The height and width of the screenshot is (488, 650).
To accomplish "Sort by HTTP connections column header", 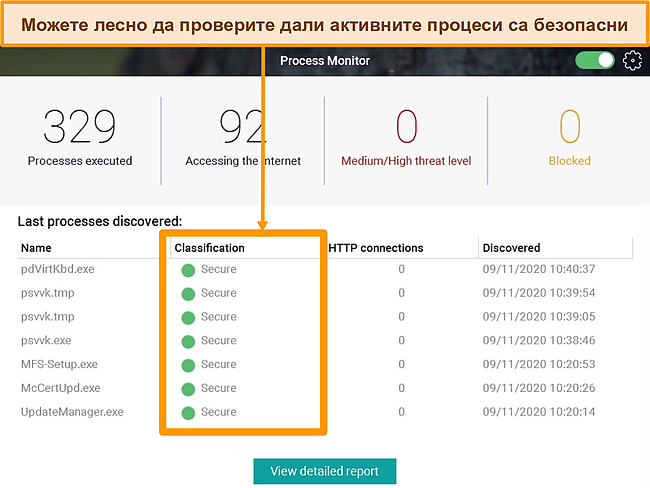I will (x=376, y=248).
